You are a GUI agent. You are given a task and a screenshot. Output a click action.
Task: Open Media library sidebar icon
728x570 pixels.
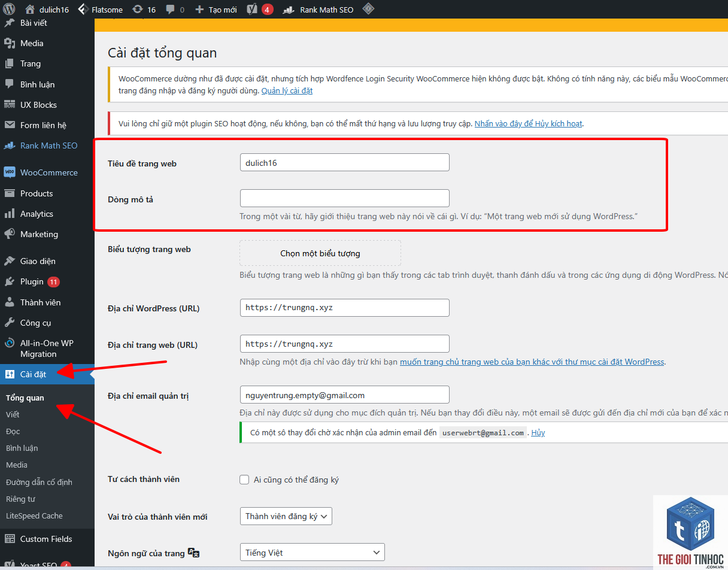click(x=9, y=43)
